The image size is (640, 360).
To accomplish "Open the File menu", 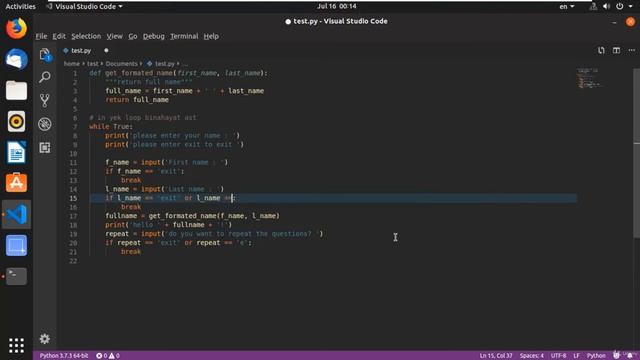I will 41,36.
